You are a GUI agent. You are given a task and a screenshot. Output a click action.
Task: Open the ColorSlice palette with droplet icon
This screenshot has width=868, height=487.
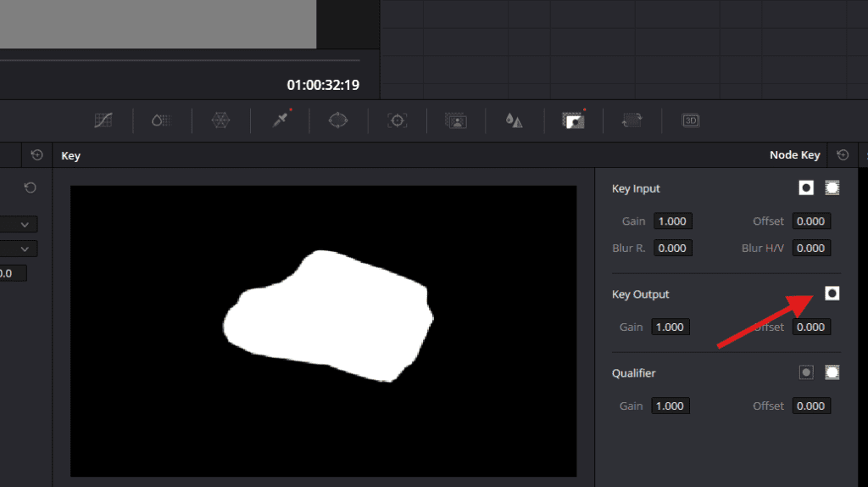161,120
